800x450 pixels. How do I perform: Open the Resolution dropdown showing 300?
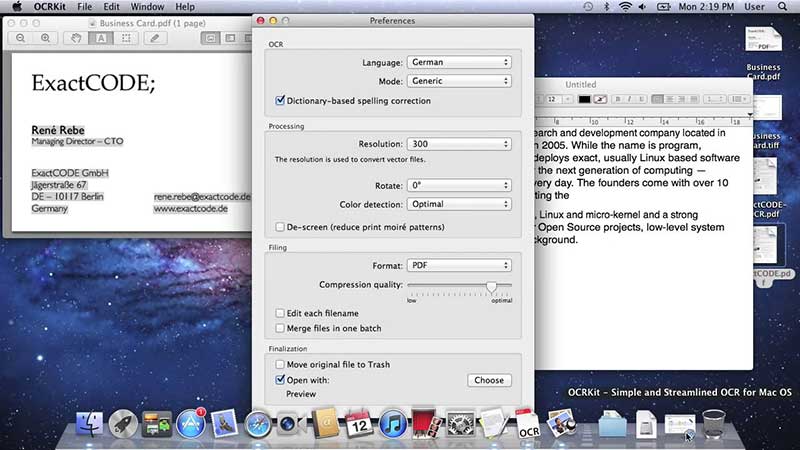pos(459,144)
